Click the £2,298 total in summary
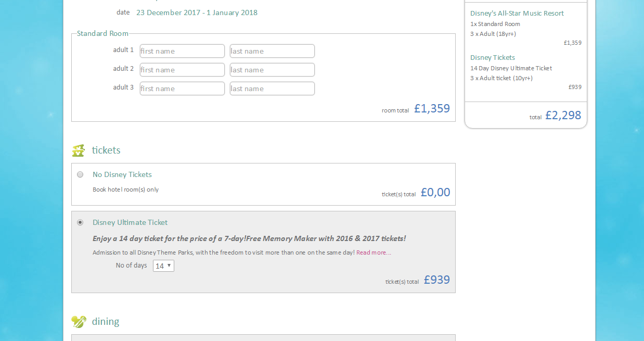This screenshot has width=644, height=341. tap(563, 116)
